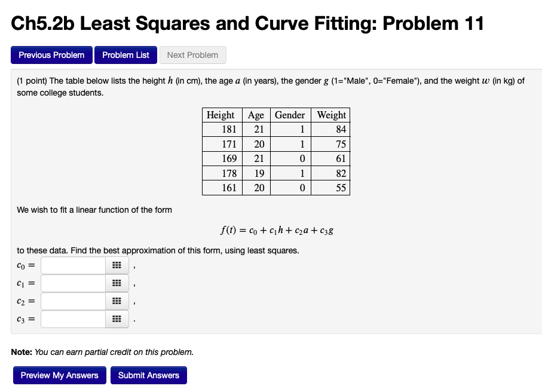Click inside the c3 answer field

(72, 318)
